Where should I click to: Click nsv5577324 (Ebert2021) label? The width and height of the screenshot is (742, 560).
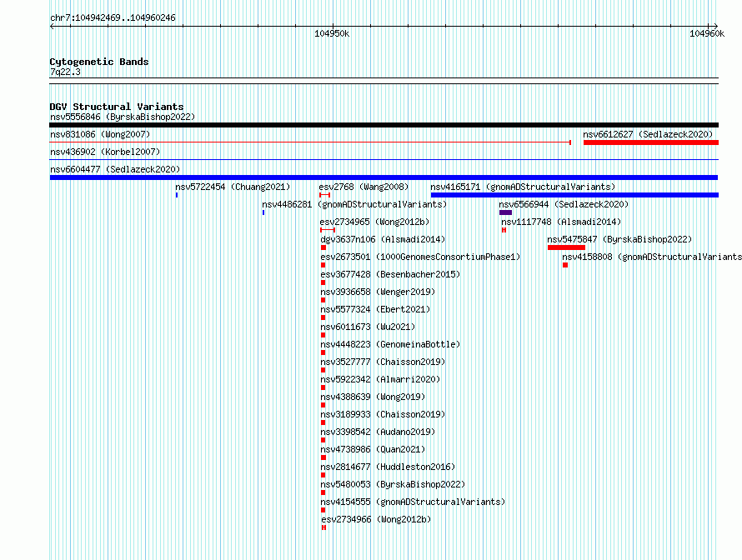(375, 309)
